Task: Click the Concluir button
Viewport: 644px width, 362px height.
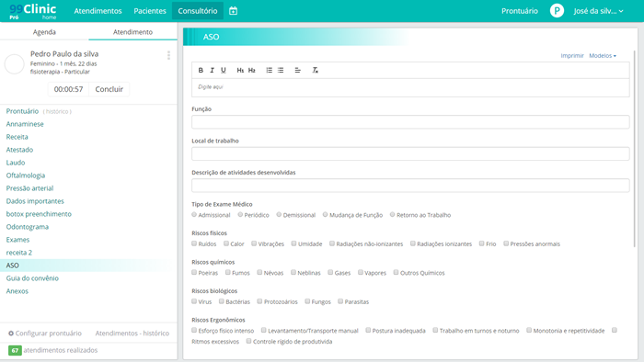Action: click(x=109, y=89)
